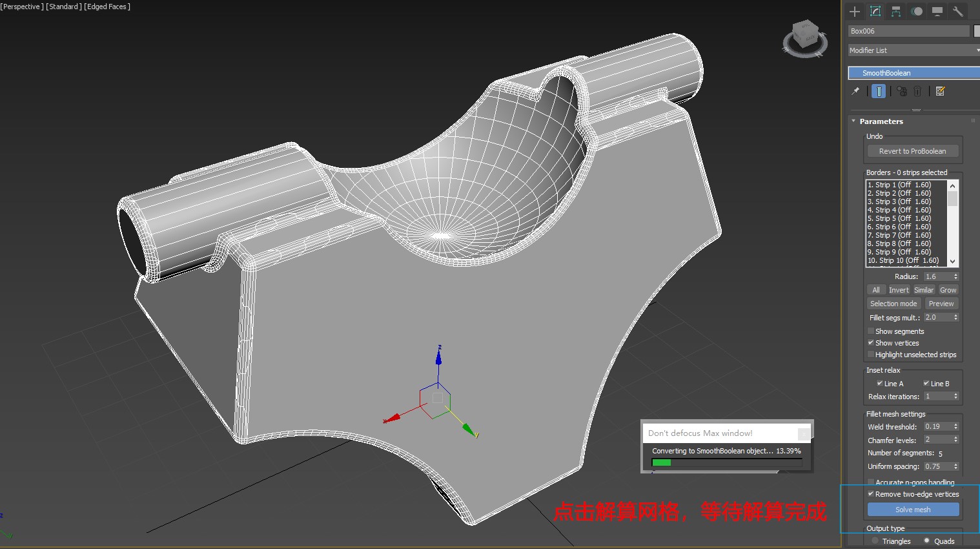This screenshot has width=980, height=549.
Task: Toggle Remove two-edge vertices checkbox
Action: (x=871, y=494)
